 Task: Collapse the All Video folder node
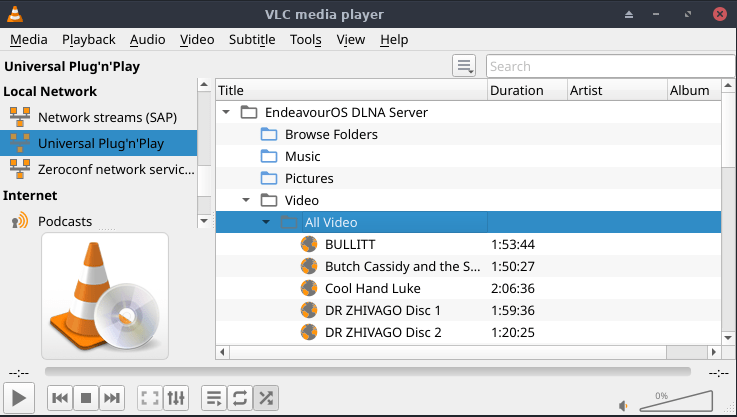pos(266,222)
